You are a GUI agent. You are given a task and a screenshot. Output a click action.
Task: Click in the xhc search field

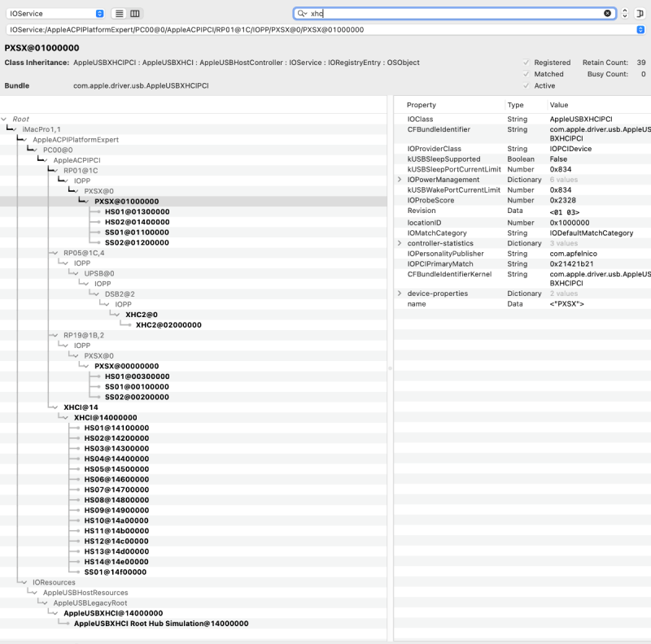pyautogui.click(x=448, y=14)
